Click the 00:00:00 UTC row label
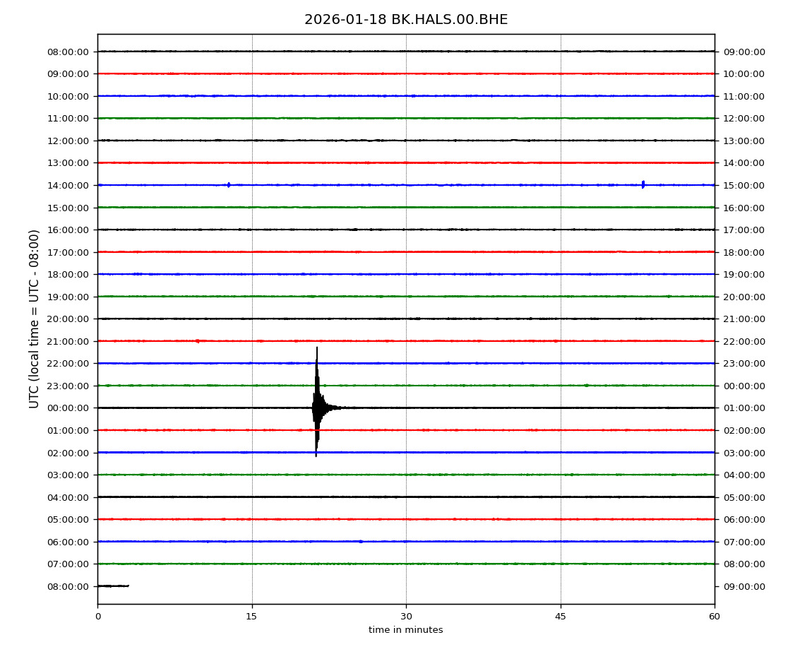 [x=68, y=408]
